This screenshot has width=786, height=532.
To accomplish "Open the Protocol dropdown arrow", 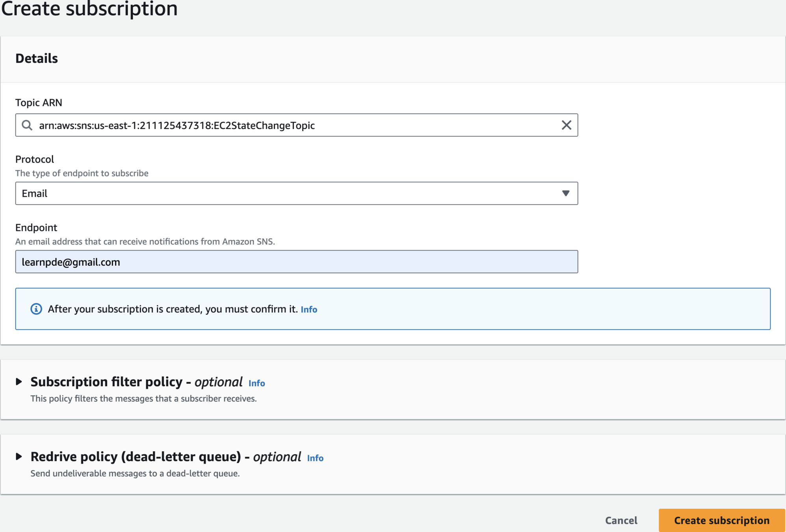I will coord(566,193).
